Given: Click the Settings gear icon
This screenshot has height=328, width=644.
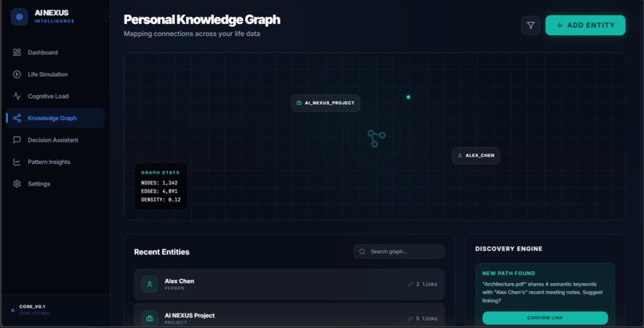Looking at the screenshot, I should pos(17,184).
